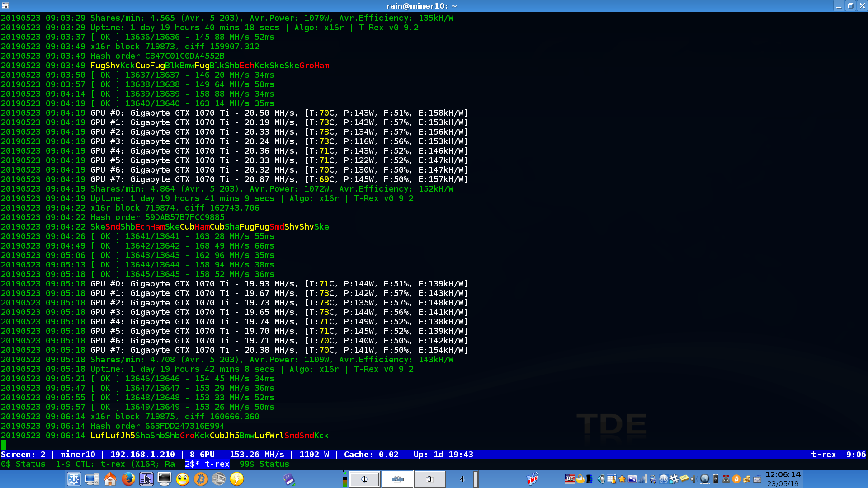Click the 'plus' tray application icon
The width and height of the screenshot is (868, 488).
533,479
